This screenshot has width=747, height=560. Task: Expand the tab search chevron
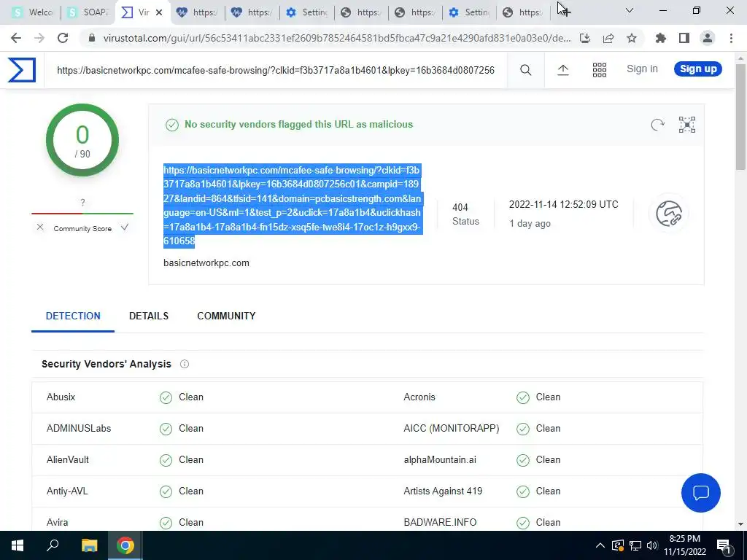(x=630, y=10)
